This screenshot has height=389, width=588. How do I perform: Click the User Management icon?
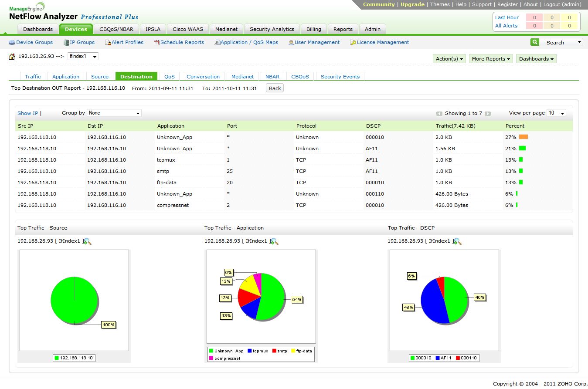[x=291, y=43]
